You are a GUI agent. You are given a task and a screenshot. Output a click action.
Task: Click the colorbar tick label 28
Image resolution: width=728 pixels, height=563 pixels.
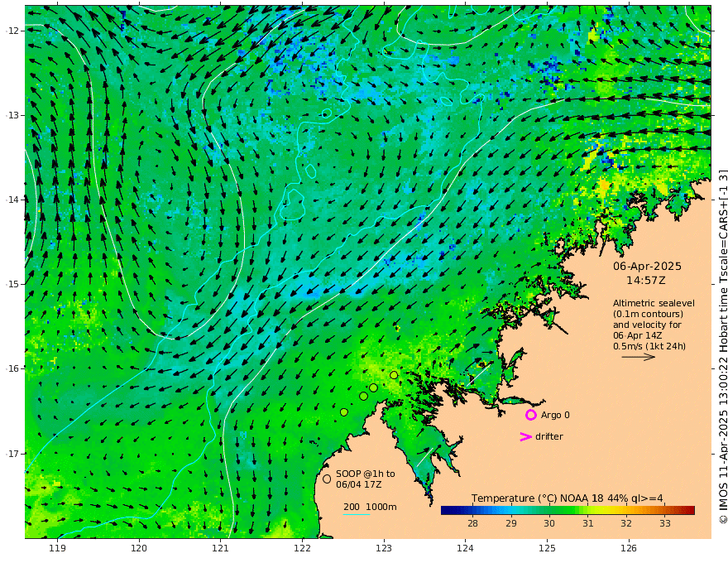(472, 523)
